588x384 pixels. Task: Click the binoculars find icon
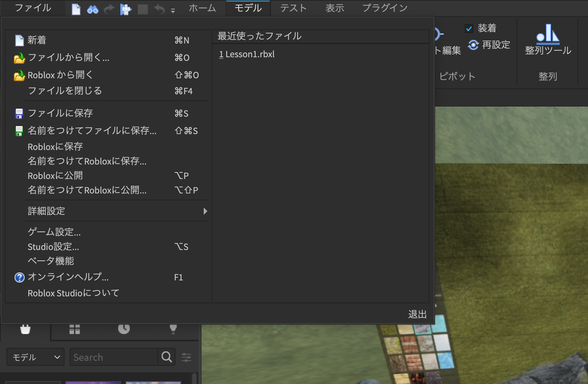(x=93, y=10)
